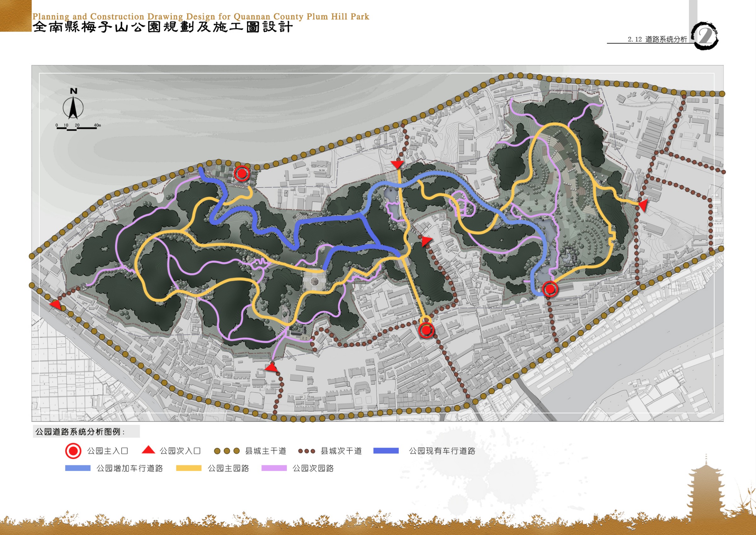Click the yellow main garden path swatch

189,468
